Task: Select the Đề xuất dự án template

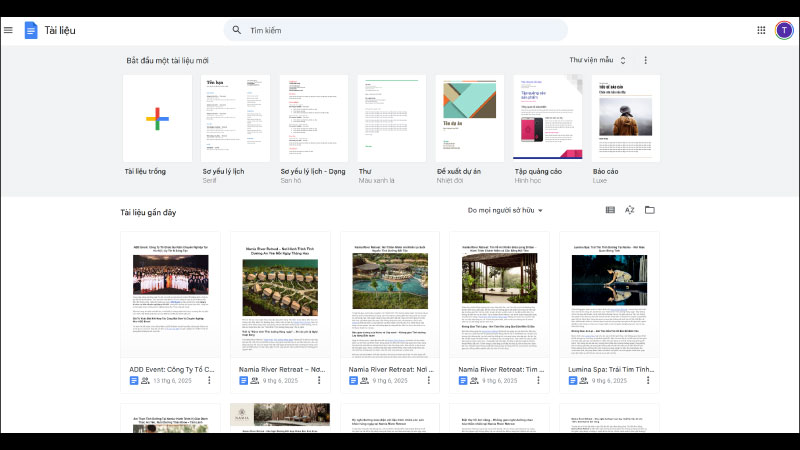Action: 469,118
